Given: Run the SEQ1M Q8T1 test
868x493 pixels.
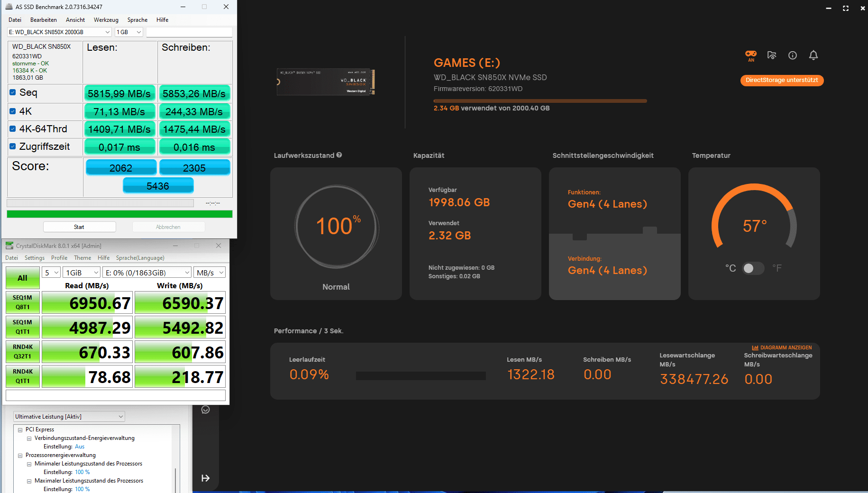Looking at the screenshot, I should [22, 302].
